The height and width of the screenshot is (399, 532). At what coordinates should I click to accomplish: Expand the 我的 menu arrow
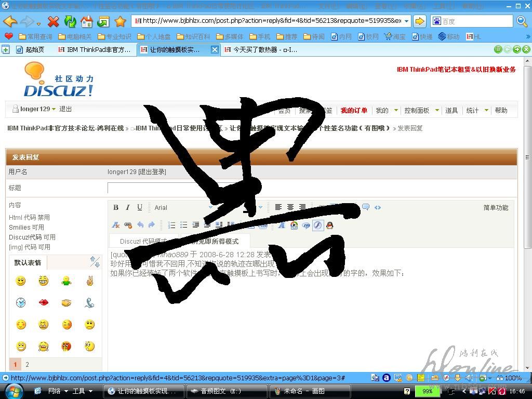(x=395, y=110)
